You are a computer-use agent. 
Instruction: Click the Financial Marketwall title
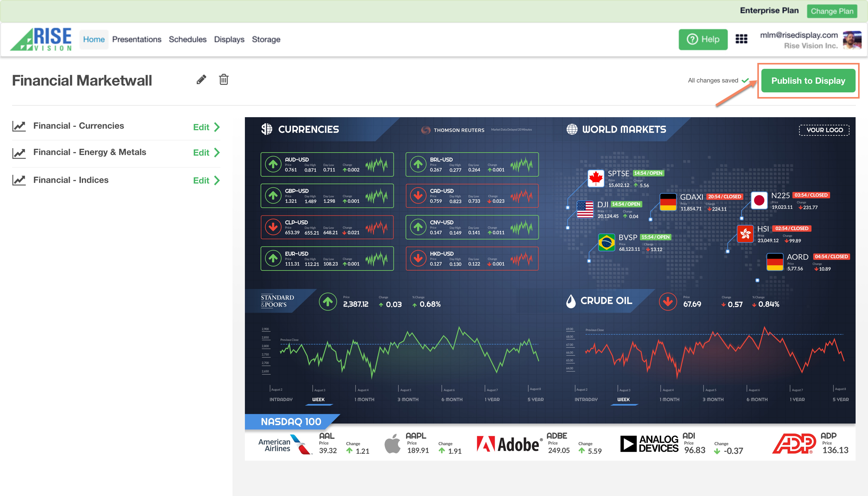pos(82,81)
